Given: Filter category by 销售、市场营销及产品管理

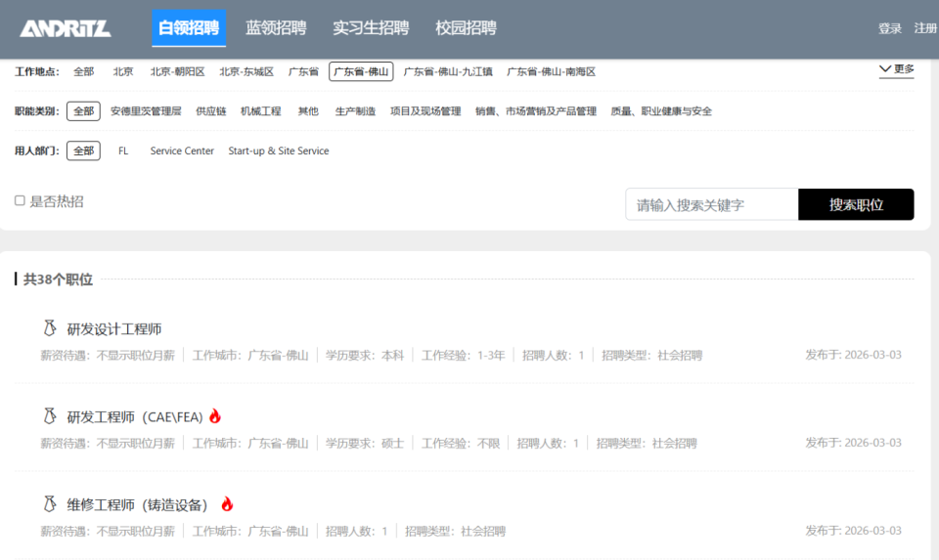Looking at the screenshot, I should click(536, 111).
